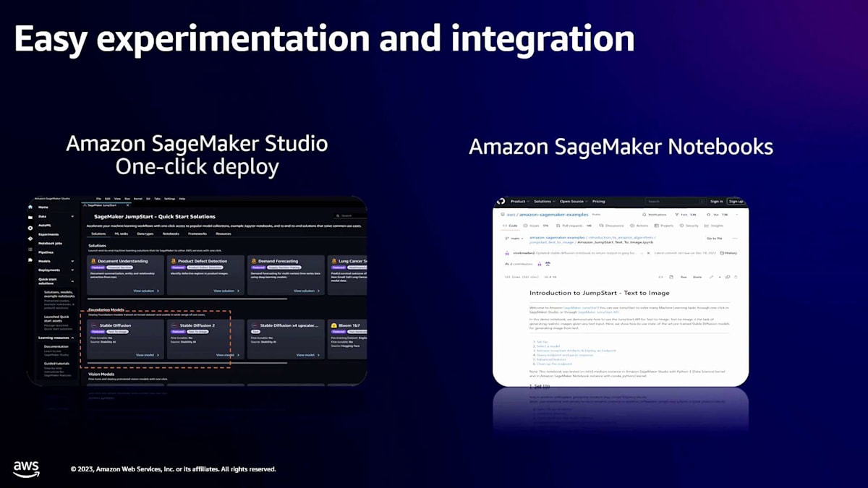Click Amazon logo on Product Defect Detection card
Viewport: 868px width, 488px height.
(174, 261)
